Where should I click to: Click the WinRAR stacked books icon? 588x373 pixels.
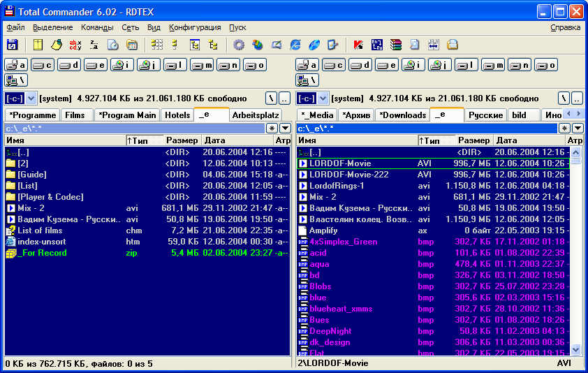(x=396, y=45)
